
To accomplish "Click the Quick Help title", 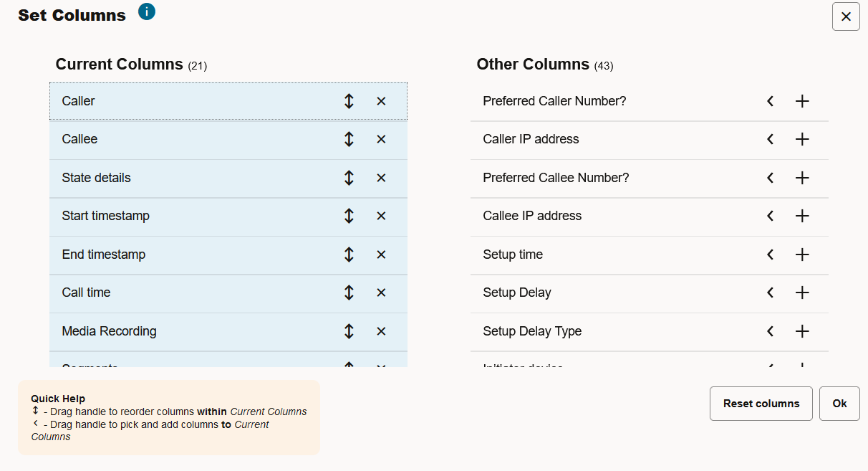I will (58, 399).
